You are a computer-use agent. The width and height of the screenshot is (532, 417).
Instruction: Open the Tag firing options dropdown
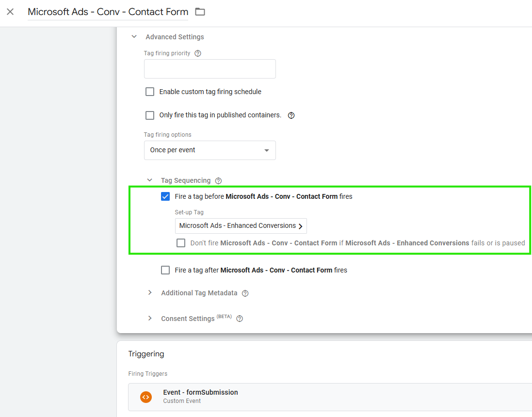(x=210, y=150)
